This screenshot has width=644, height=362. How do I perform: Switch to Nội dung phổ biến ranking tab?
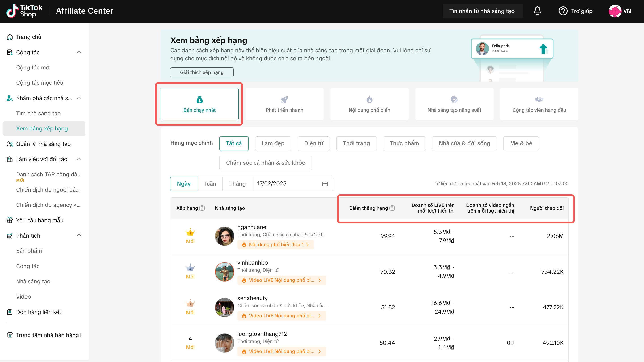(x=369, y=104)
